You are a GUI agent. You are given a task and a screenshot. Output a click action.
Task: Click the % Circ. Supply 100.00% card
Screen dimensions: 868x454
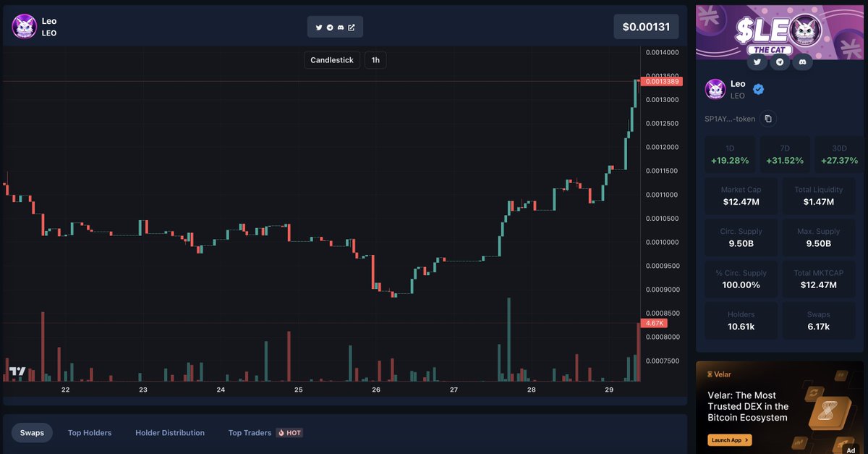click(x=741, y=279)
